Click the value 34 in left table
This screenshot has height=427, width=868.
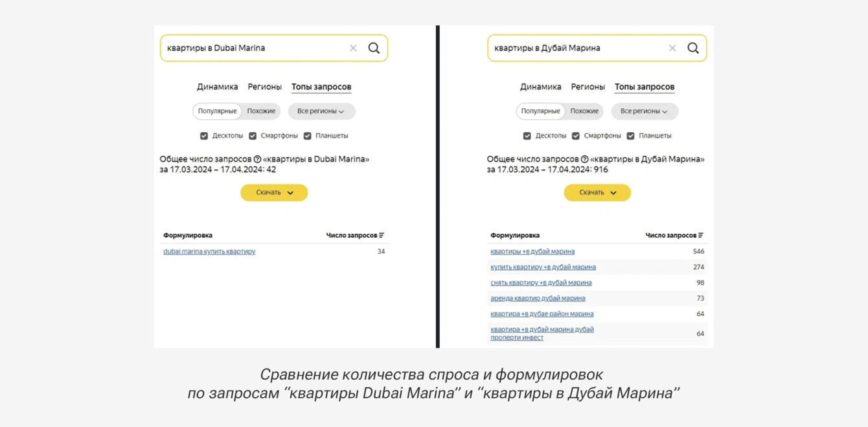381,251
